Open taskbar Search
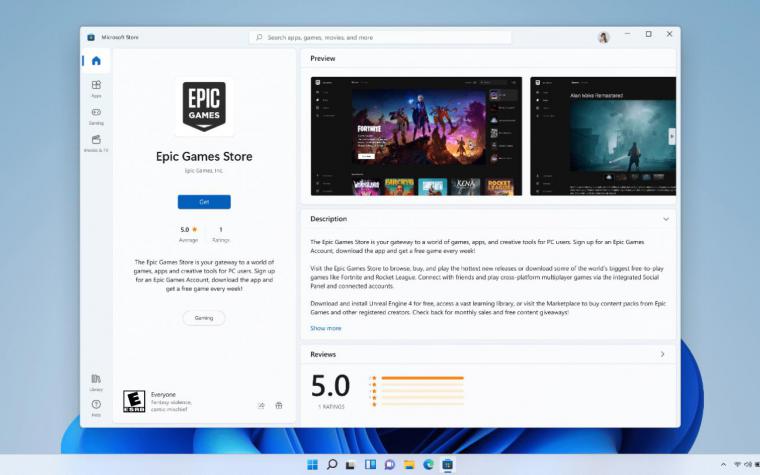 pos(332,465)
